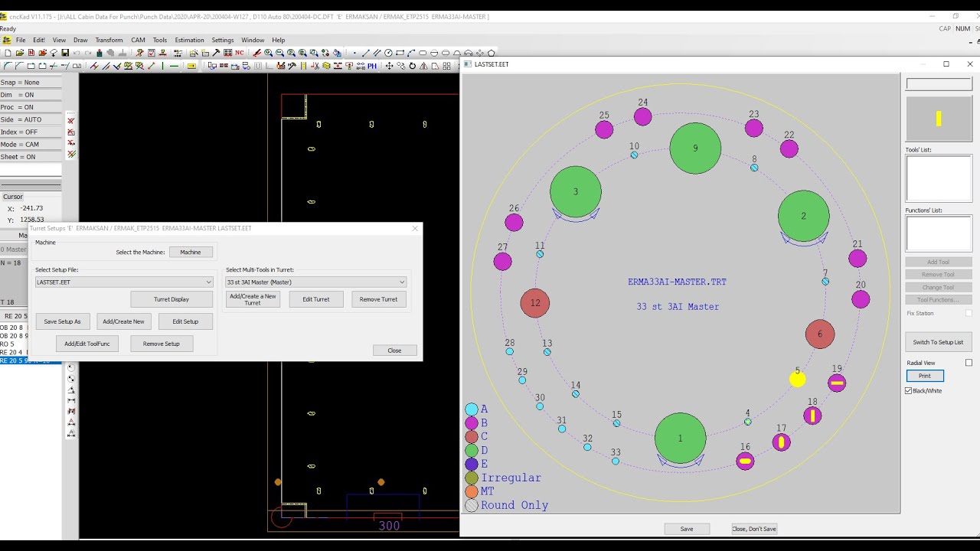Click the hammer punch tool icon
980x551 pixels.
point(217,53)
